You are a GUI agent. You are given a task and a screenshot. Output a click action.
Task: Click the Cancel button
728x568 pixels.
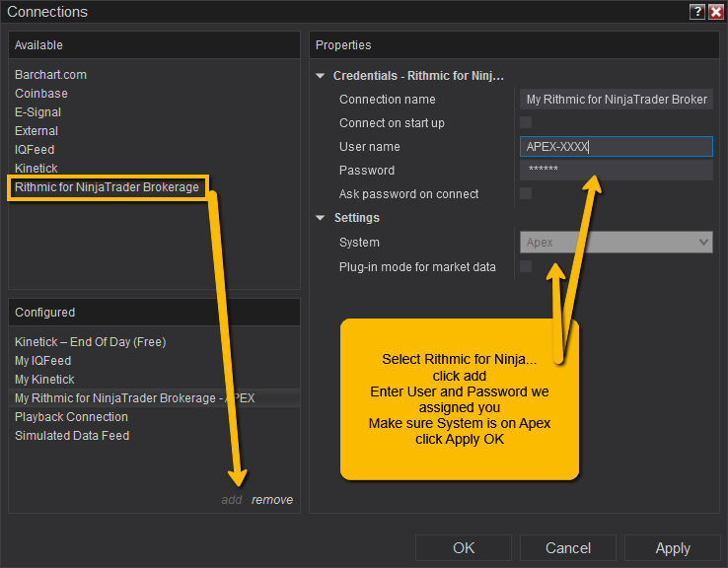[x=568, y=548]
